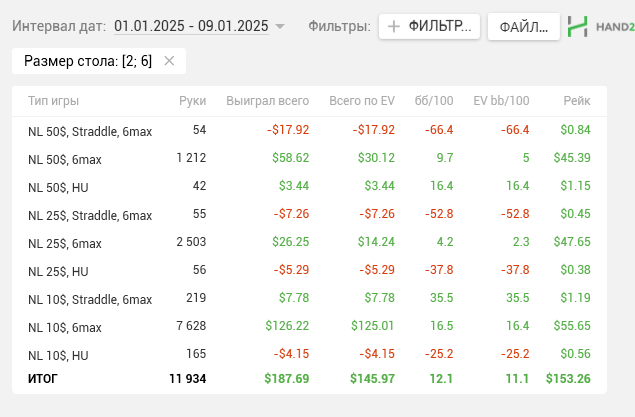Sort by the Руки column header
This screenshot has width=635, height=417.
coord(193,101)
